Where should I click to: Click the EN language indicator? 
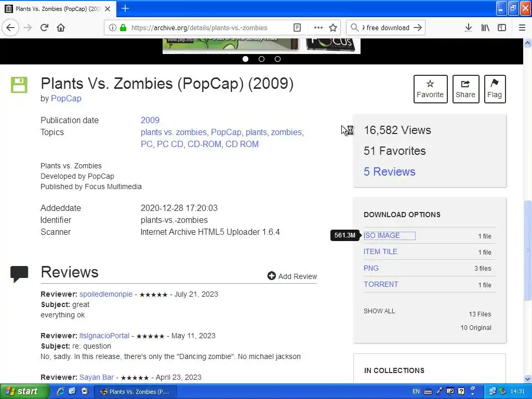416,391
